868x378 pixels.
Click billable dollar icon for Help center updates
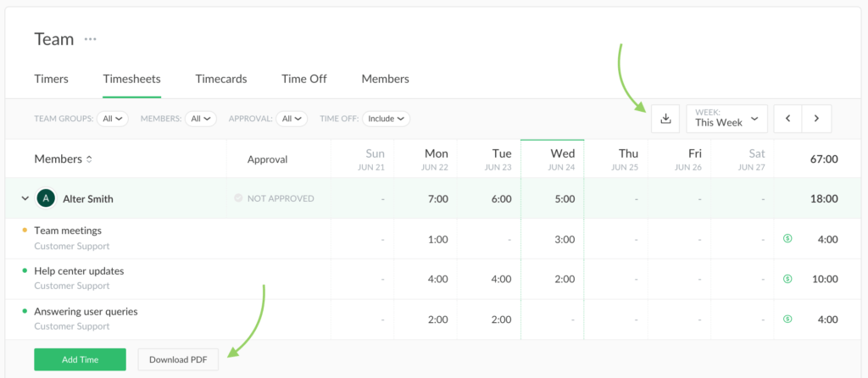click(787, 279)
